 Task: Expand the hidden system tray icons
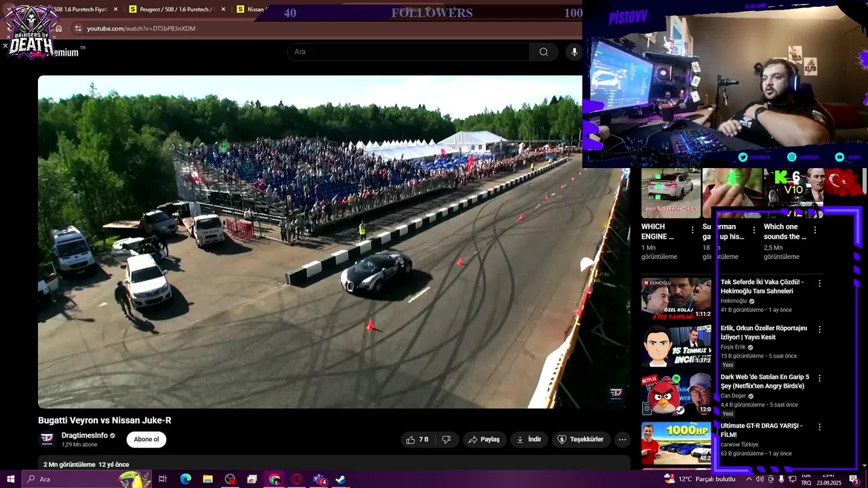coord(749,479)
